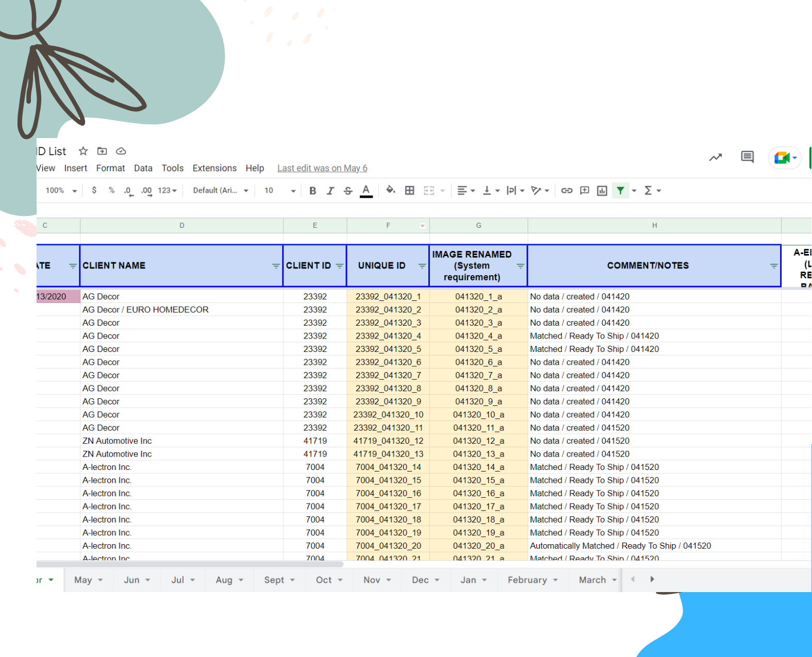812x657 pixels.
Task: Open the font size 10 dropdown
Action: coord(280,191)
